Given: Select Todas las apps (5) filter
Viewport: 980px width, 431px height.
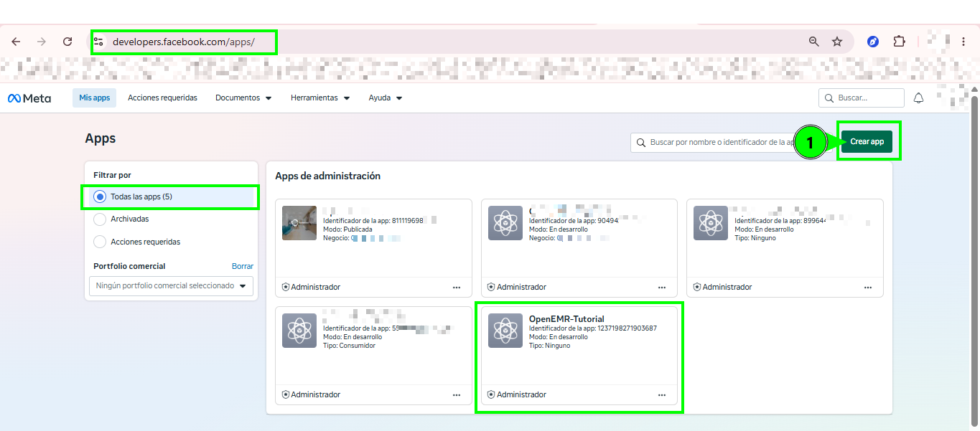Looking at the screenshot, I should [x=171, y=196].
